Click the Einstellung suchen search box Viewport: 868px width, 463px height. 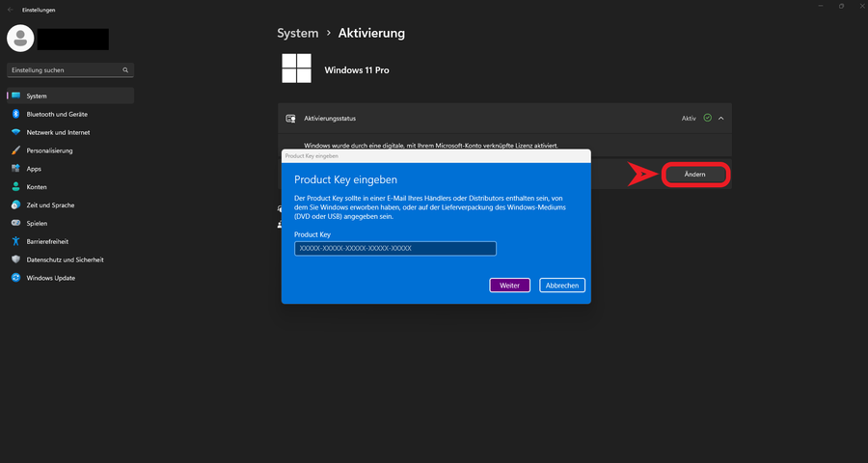(x=70, y=70)
